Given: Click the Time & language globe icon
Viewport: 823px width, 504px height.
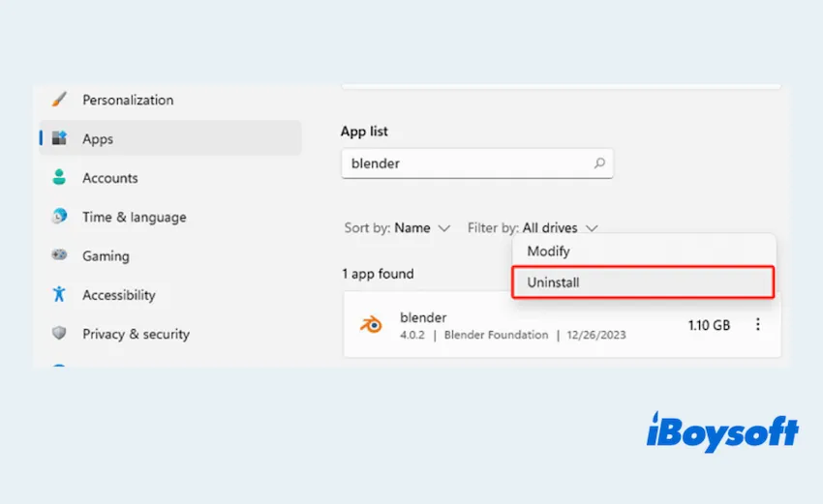Looking at the screenshot, I should click(59, 216).
